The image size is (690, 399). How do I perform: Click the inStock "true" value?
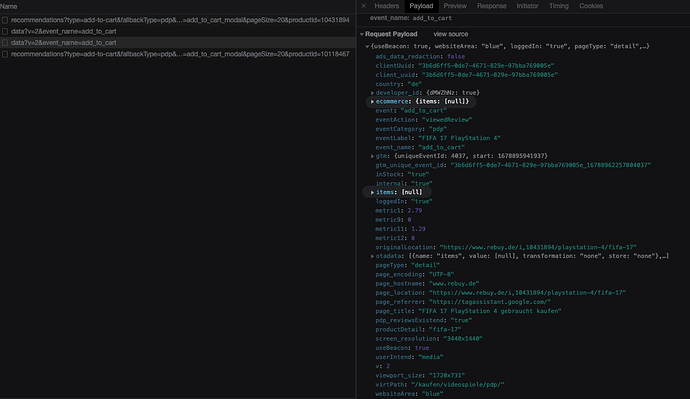coord(418,175)
